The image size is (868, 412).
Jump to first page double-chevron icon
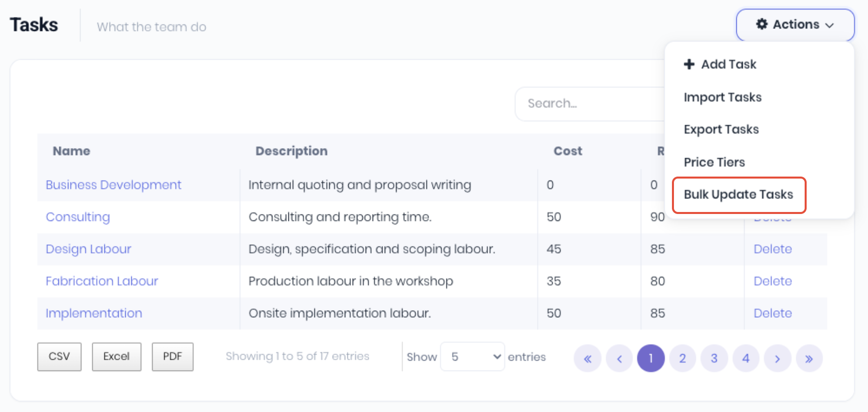tap(588, 359)
